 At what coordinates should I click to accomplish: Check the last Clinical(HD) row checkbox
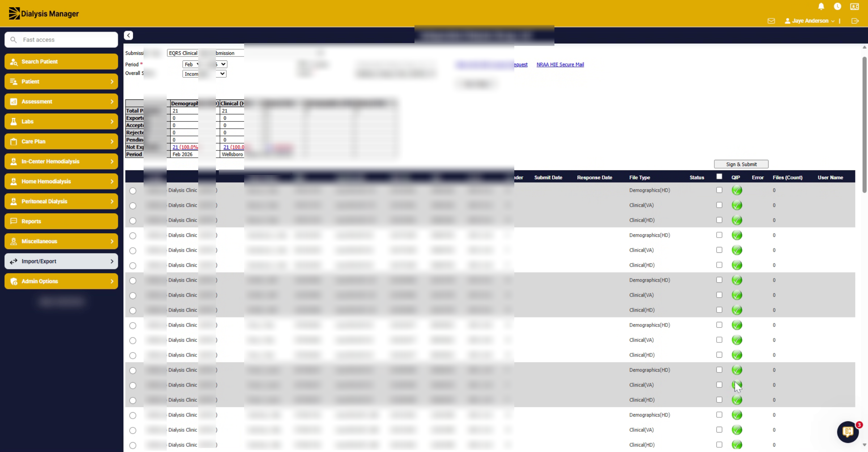click(719, 445)
